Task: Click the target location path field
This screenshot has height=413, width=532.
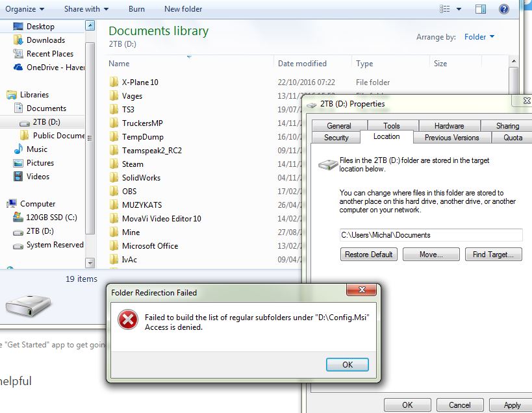Action: 431,235
